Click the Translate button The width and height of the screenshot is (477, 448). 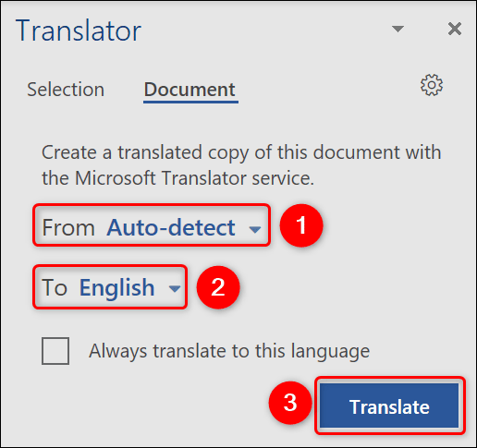click(x=389, y=406)
